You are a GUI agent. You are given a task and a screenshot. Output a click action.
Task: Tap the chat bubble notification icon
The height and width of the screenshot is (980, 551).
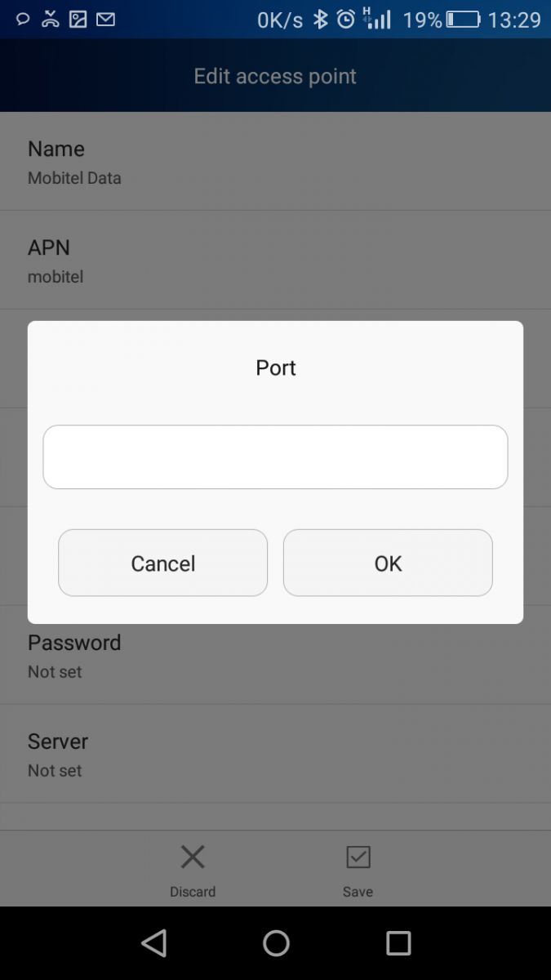(23, 19)
